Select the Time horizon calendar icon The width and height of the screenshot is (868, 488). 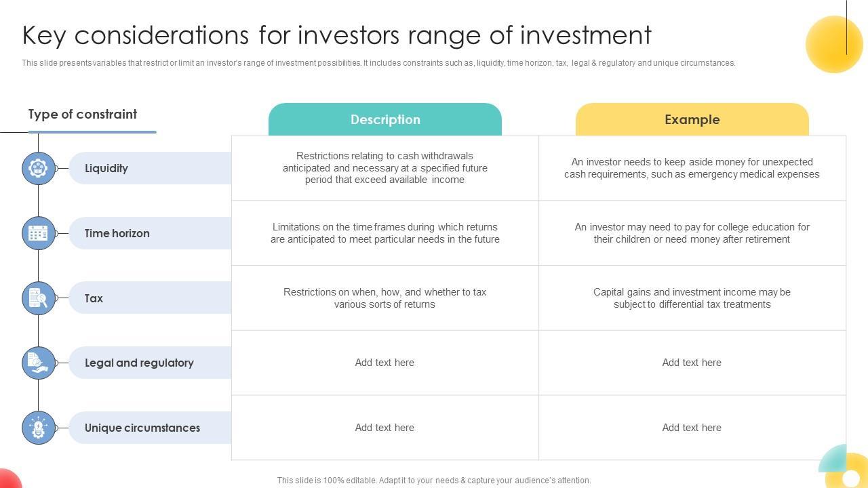[x=39, y=233]
